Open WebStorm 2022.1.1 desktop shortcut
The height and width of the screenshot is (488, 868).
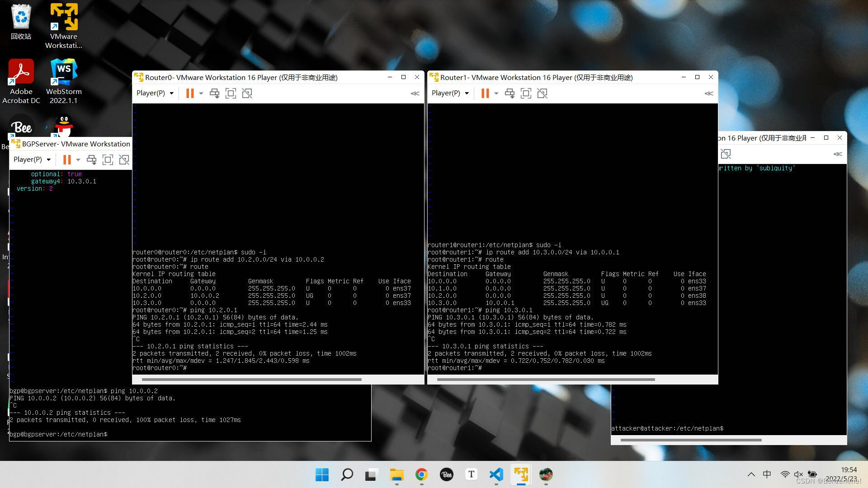tap(64, 81)
